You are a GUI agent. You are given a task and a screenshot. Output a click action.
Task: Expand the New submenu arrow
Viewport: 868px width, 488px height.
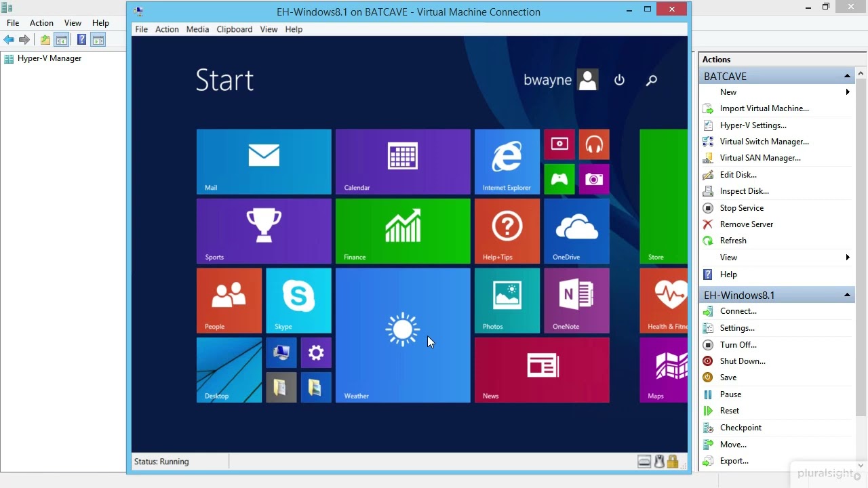click(848, 92)
